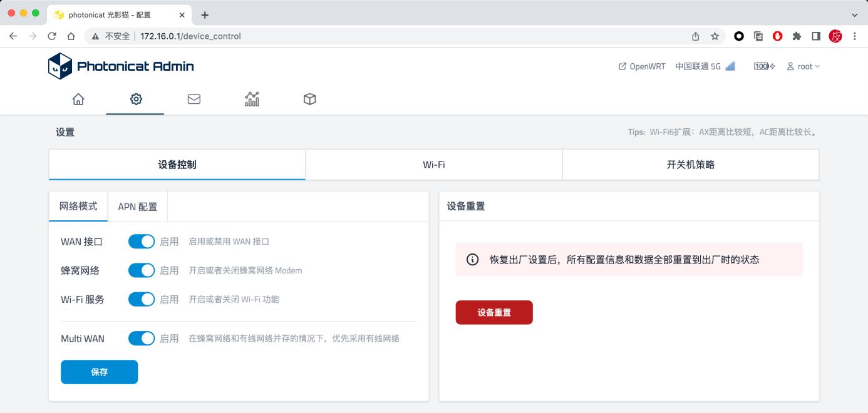868x413 pixels.
Task: Check the cellular signal strength icon
Action: (x=729, y=65)
